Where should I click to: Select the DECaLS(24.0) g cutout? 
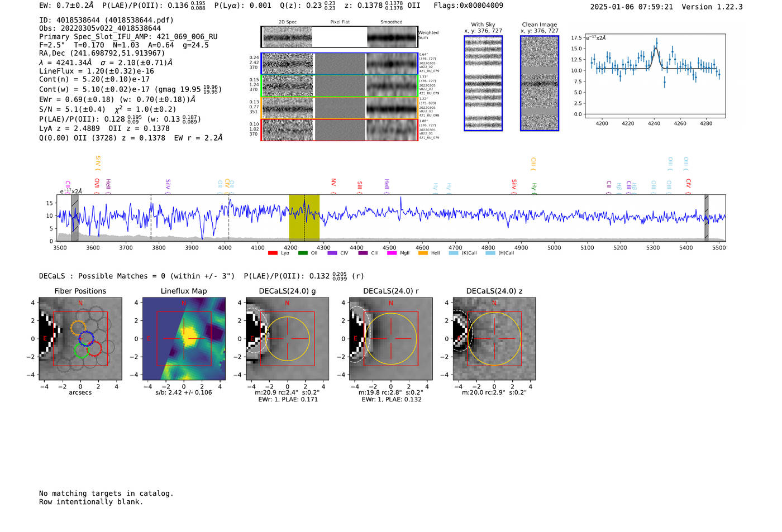[x=287, y=339]
